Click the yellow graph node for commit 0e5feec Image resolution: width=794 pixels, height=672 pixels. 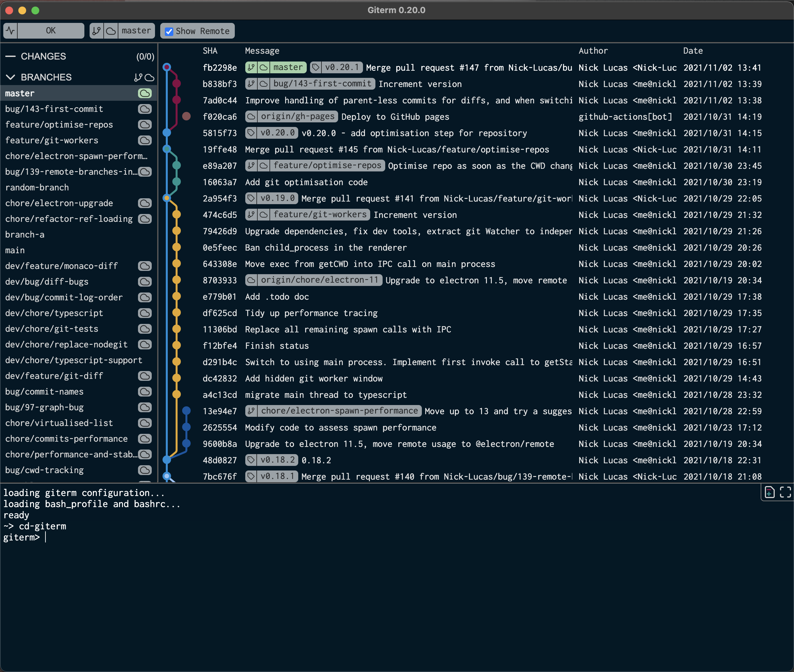click(176, 247)
